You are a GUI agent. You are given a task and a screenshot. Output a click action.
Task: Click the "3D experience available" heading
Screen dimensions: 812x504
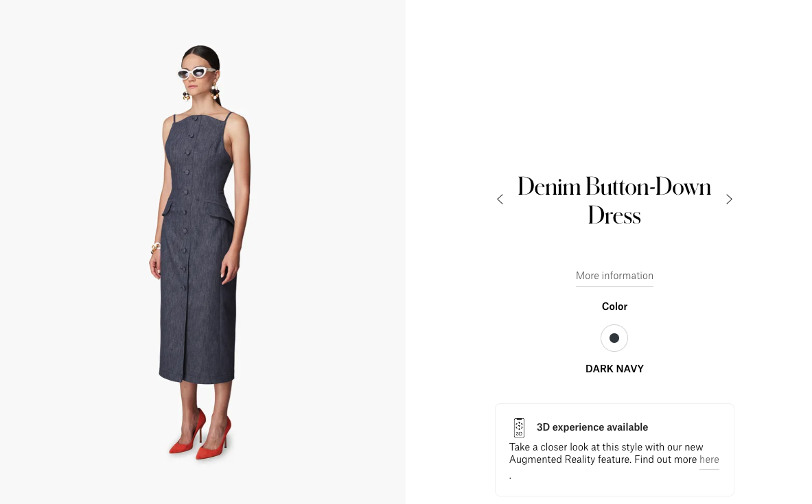[592, 427]
